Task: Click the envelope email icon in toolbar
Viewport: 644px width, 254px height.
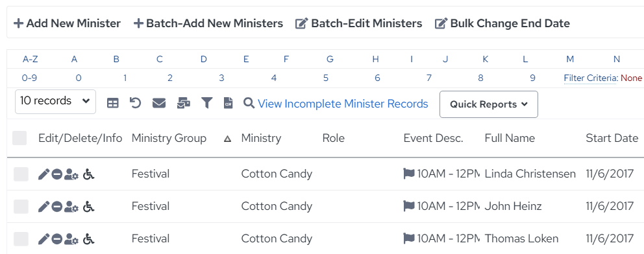Action: click(x=159, y=103)
